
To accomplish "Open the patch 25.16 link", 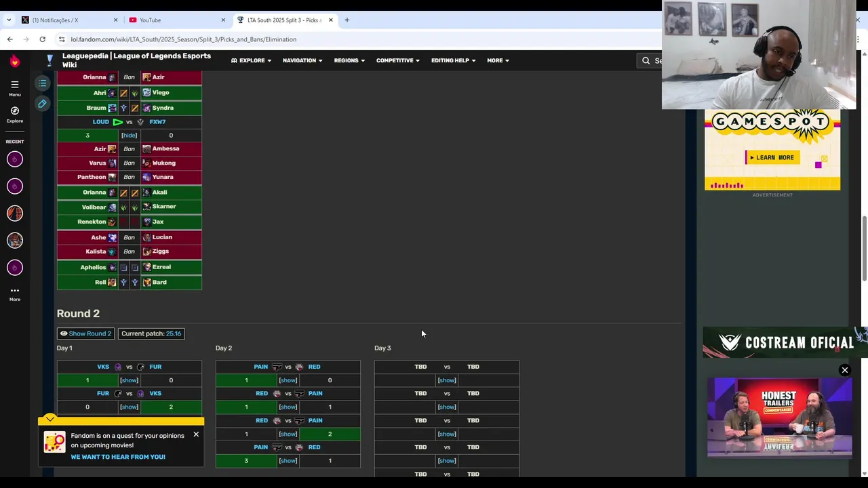I will coord(174,333).
